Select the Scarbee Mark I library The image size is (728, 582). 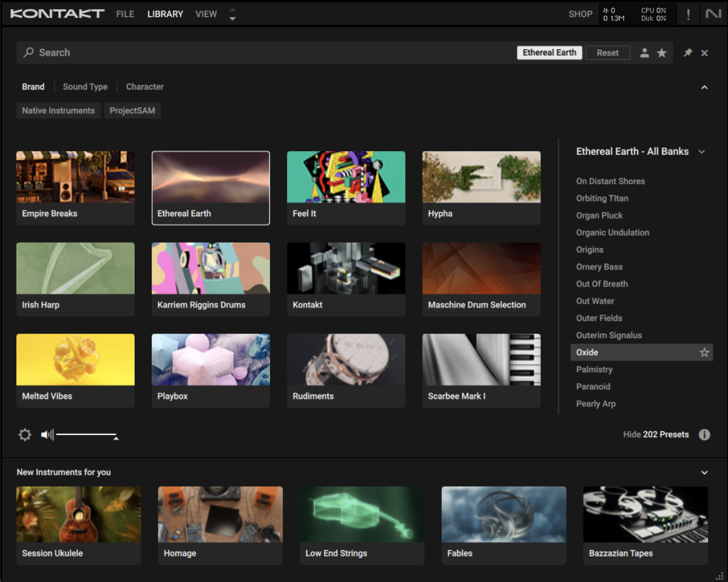click(x=481, y=370)
